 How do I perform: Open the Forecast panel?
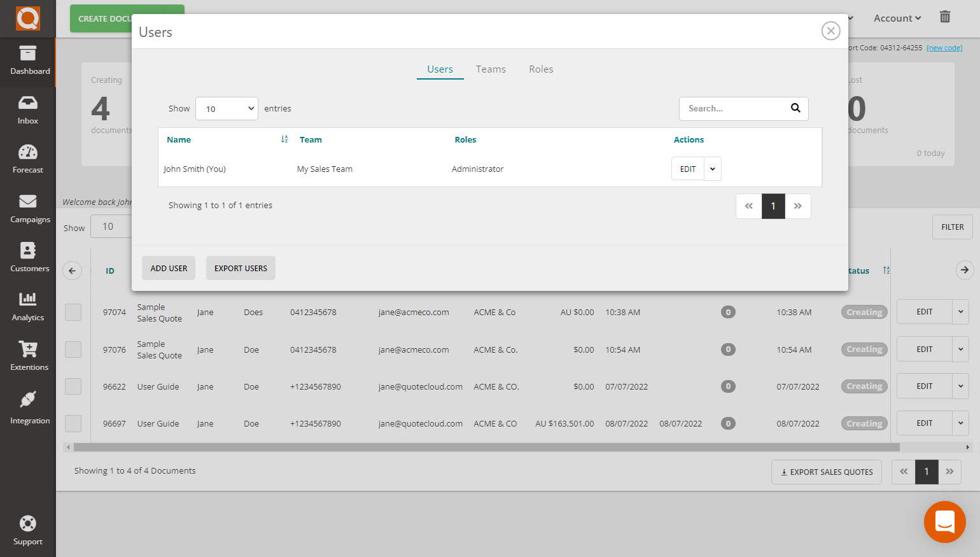(x=28, y=159)
